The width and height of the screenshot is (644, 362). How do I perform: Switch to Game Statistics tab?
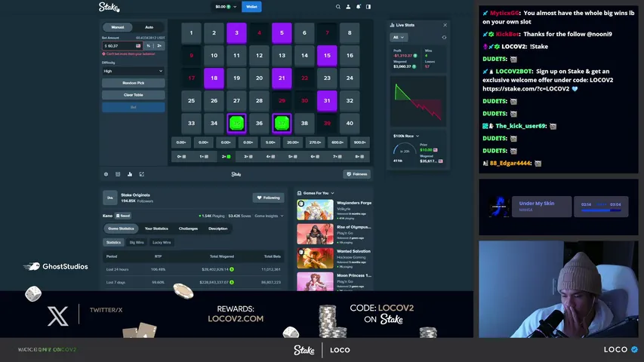[121, 229]
